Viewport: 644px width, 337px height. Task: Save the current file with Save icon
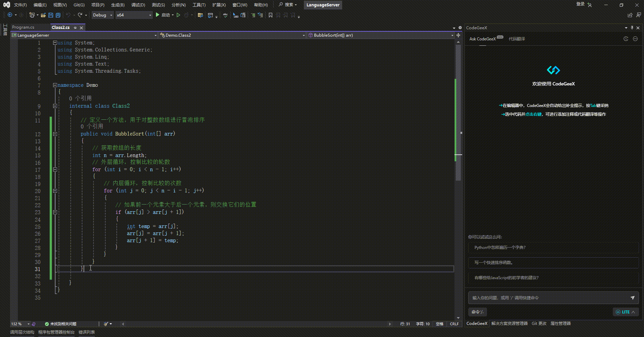coord(50,15)
